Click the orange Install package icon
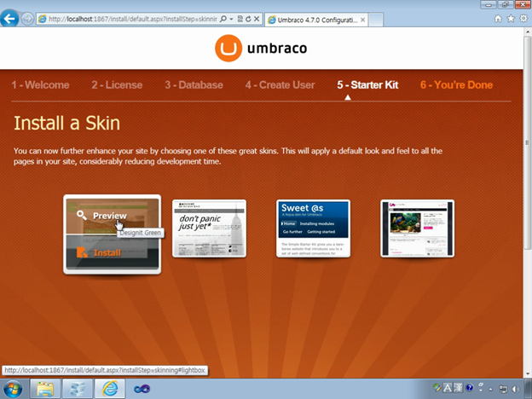The height and width of the screenshot is (399, 532). (82, 252)
